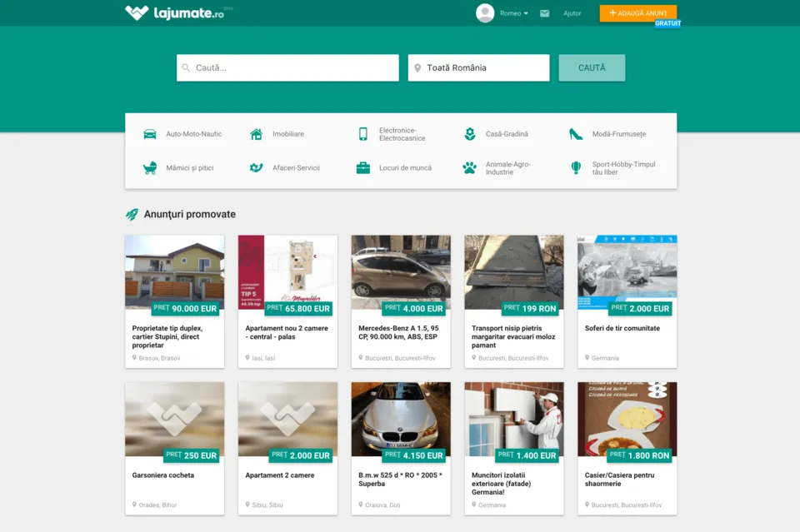Open the Apartament nou 2 camere listing title
The image size is (800, 532).
click(x=287, y=332)
